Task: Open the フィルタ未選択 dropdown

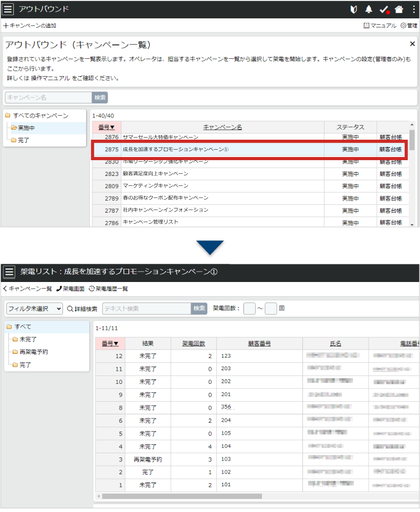Action: tap(34, 309)
